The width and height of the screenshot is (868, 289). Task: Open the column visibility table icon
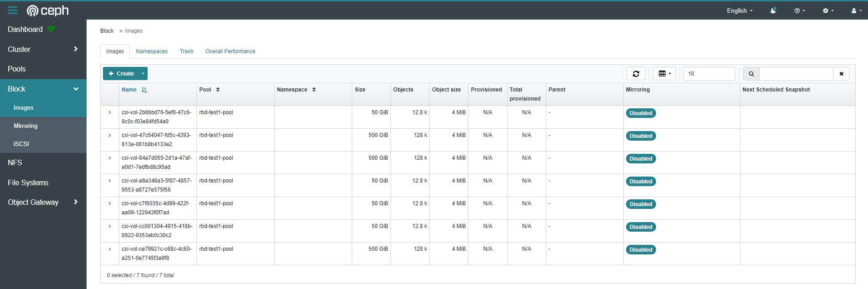(664, 74)
